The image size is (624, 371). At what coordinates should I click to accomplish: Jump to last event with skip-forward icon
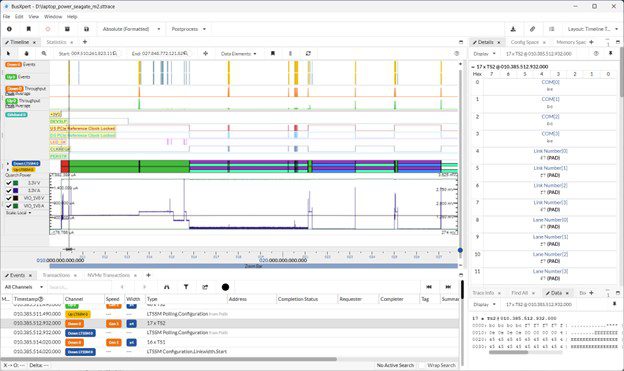[x=448, y=287]
